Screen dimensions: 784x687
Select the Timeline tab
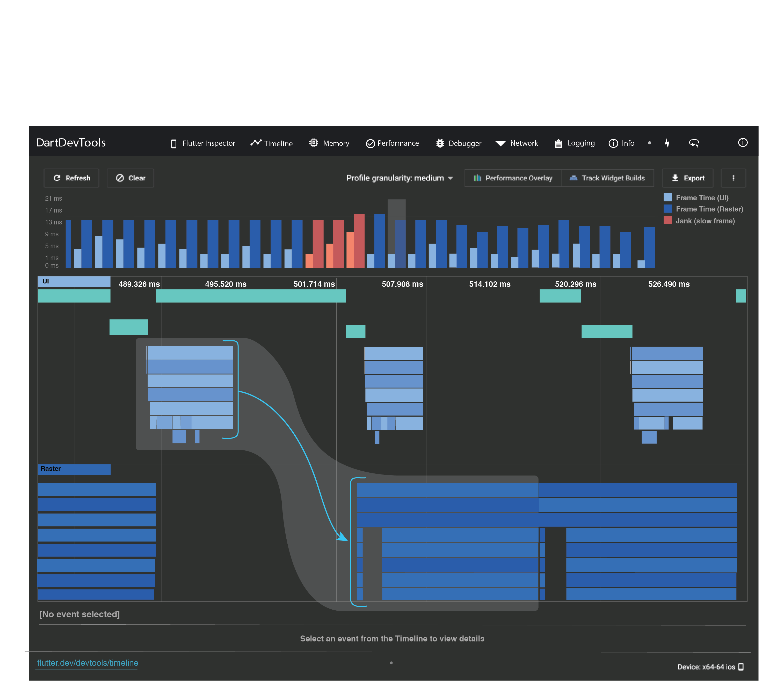(271, 143)
